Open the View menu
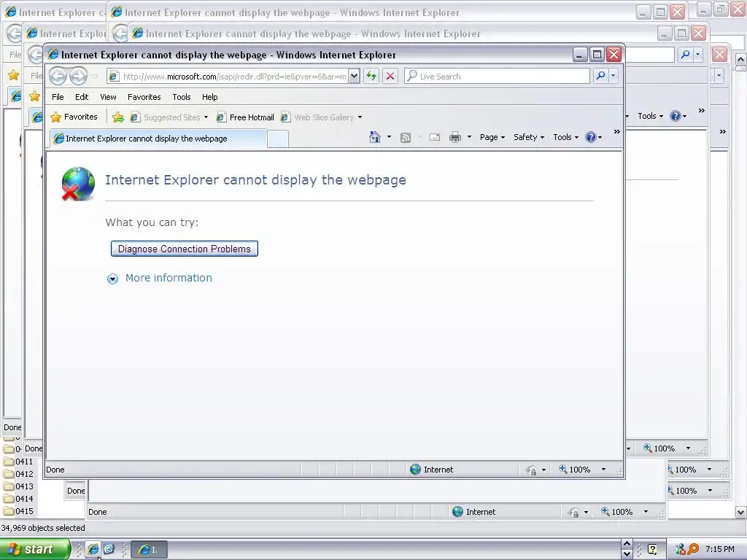The image size is (747, 560). (x=108, y=97)
